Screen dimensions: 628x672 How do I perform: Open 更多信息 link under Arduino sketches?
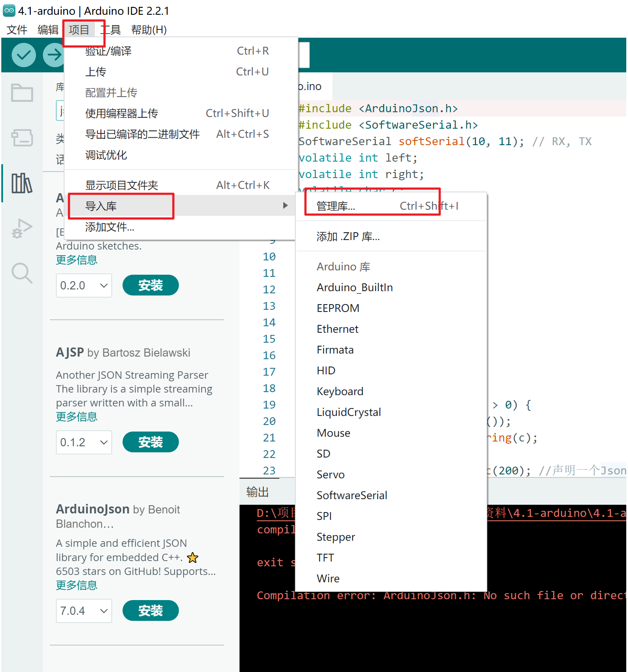click(x=77, y=260)
